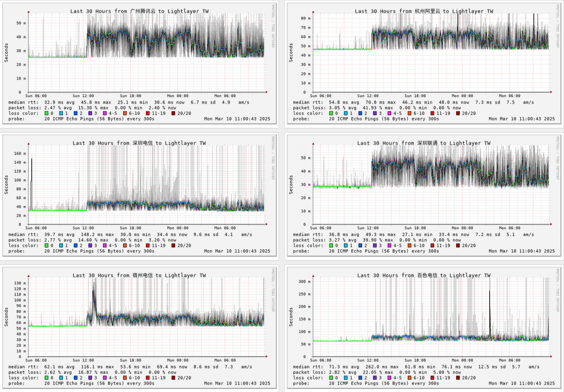Click green 0 loss swatch in 广州腾讯云 legend
Screen dimensions: 564x392
[47, 113]
